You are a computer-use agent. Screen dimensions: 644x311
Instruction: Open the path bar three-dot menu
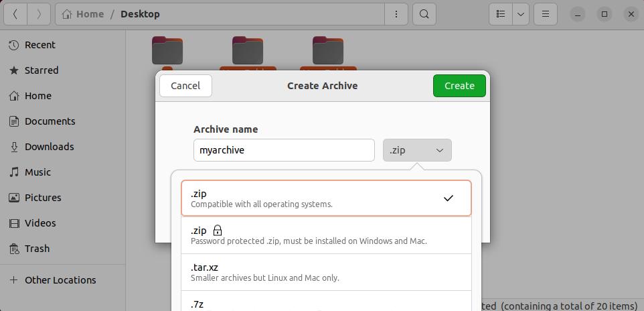click(396, 14)
